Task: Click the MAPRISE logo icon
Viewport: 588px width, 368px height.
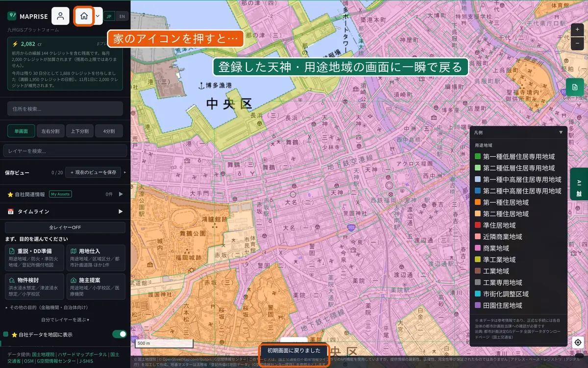Action: (x=12, y=16)
